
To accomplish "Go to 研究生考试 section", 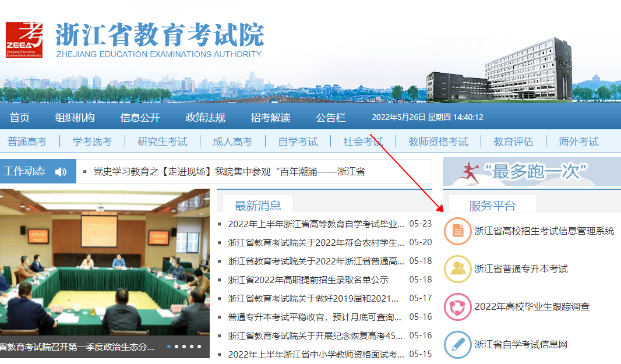I will (163, 142).
